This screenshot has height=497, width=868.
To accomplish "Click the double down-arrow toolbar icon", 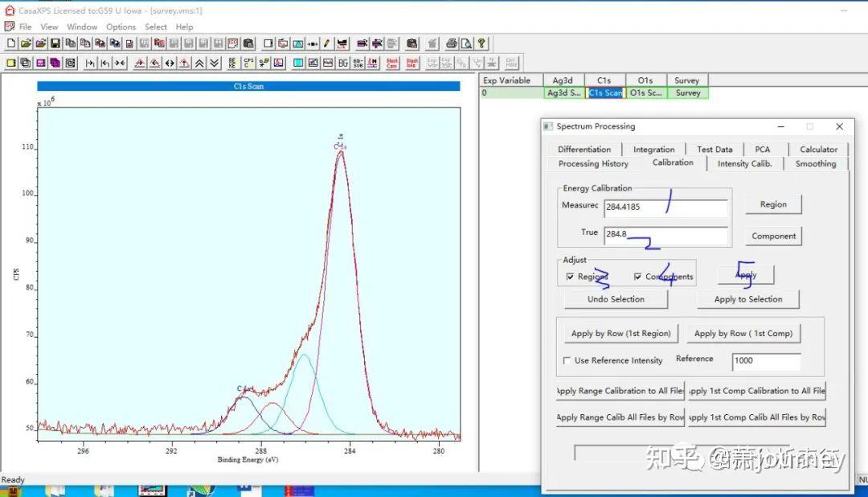I will (214, 63).
